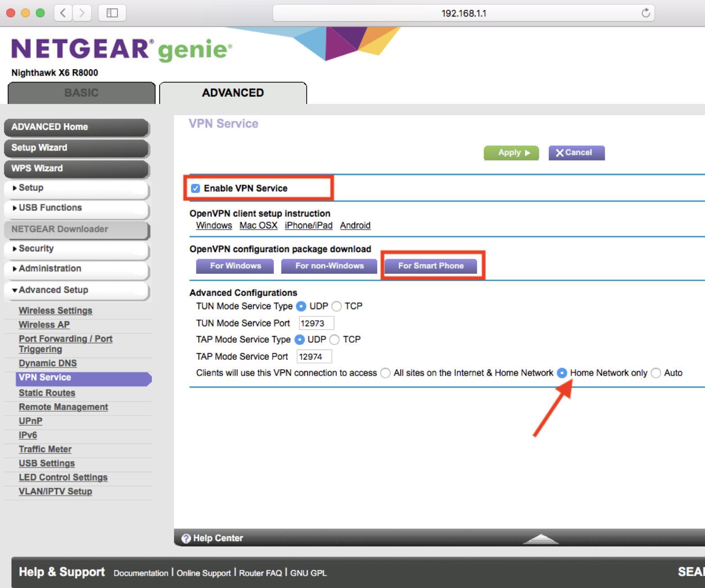This screenshot has width=705, height=588.
Task: Expand Help Center with up arrow
Action: pyautogui.click(x=541, y=539)
